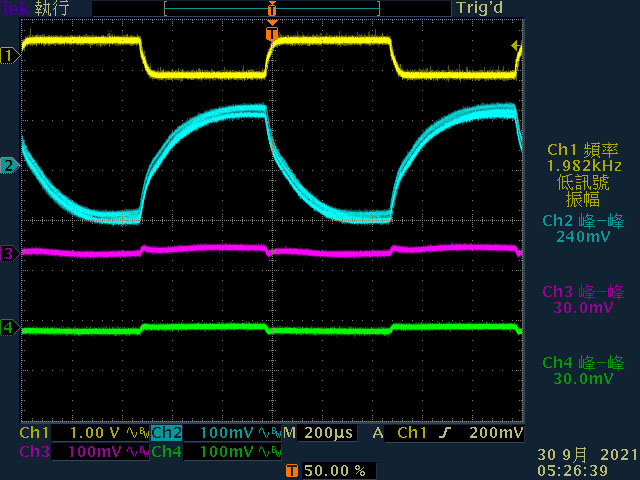
Task: Click the Tek logo
Action: [15, 8]
